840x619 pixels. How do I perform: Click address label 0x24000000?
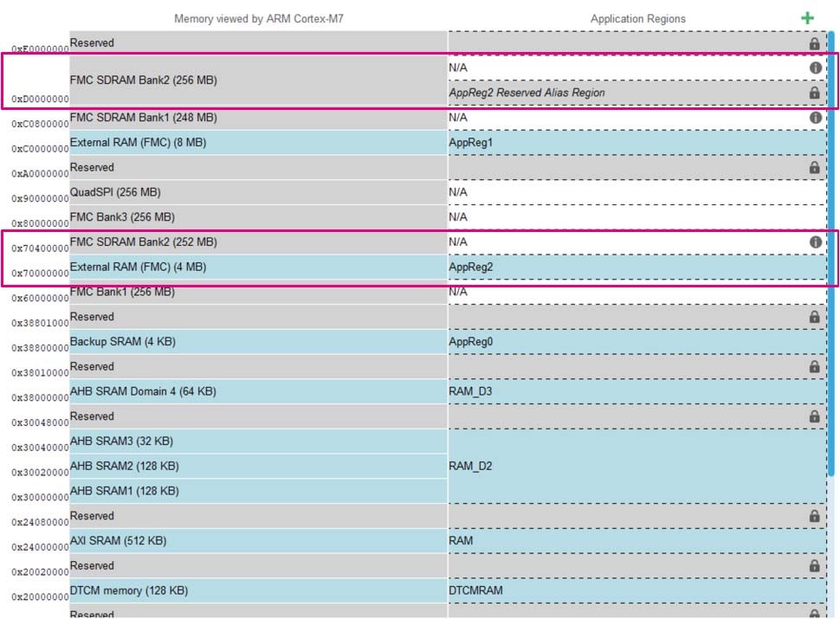[40, 547]
